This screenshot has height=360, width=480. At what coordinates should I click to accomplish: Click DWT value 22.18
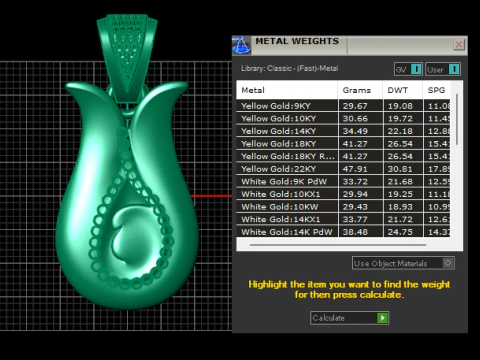pyautogui.click(x=400, y=131)
